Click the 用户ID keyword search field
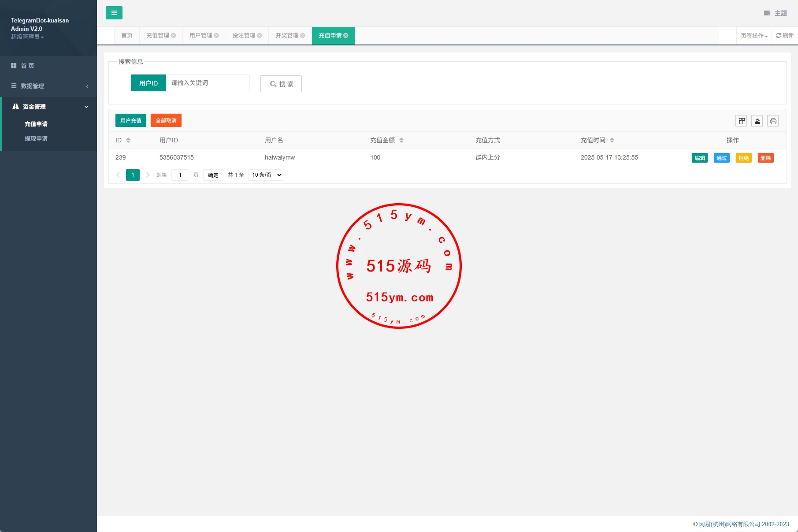 208,83
